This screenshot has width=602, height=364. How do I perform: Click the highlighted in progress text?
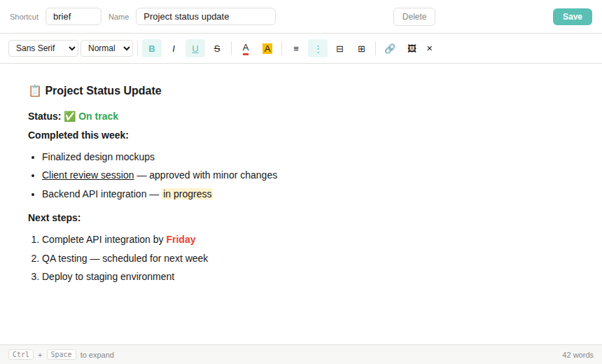pyautogui.click(x=187, y=194)
